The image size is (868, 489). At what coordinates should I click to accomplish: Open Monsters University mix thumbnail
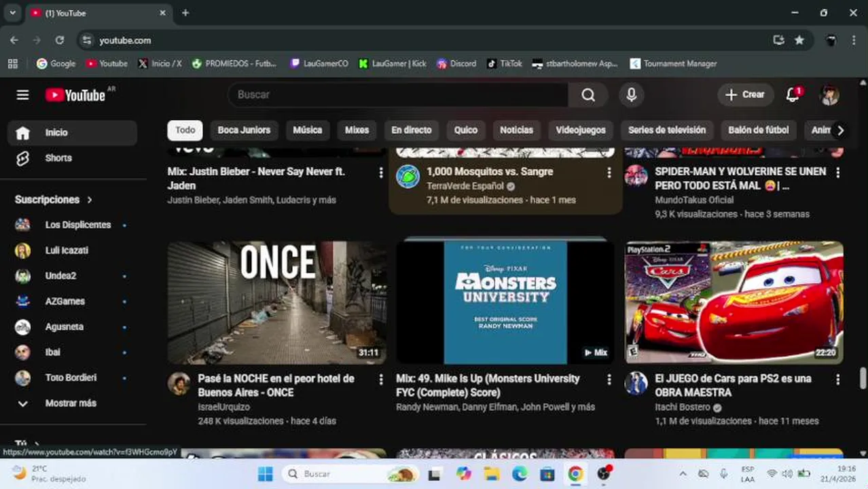(x=505, y=303)
